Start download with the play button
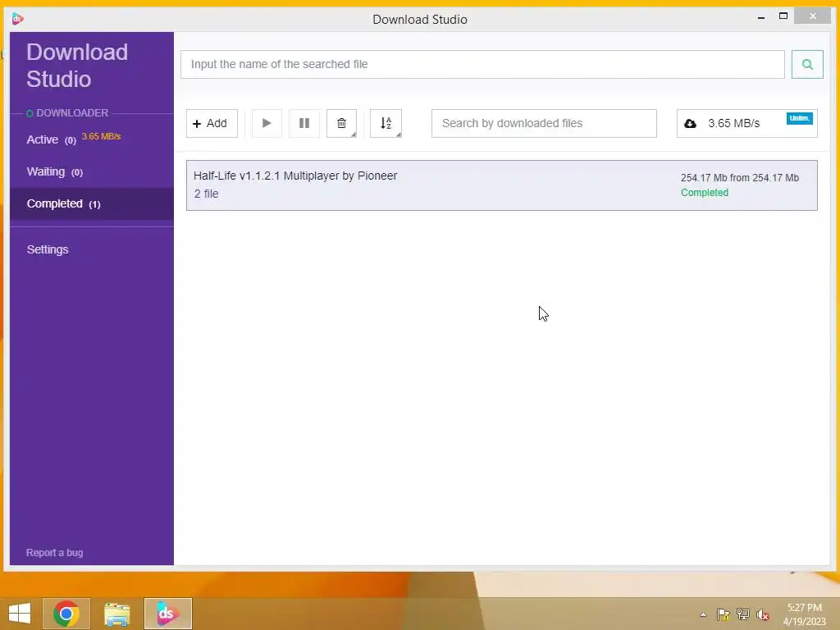The image size is (840, 630). coord(267,123)
